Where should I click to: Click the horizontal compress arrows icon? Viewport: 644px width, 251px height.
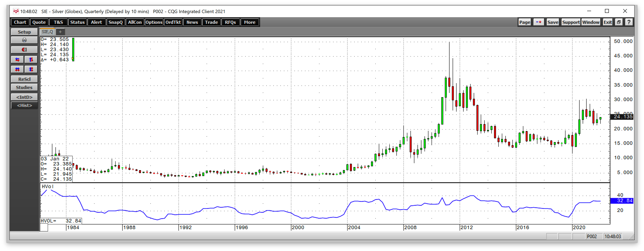[x=17, y=69]
